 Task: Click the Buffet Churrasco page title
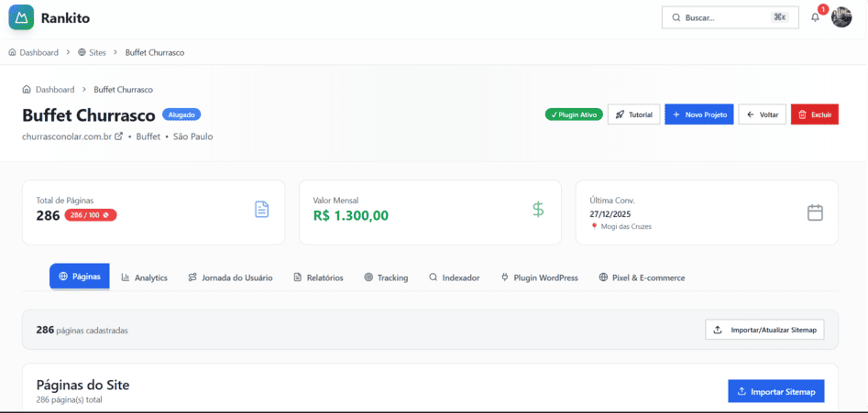click(89, 115)
